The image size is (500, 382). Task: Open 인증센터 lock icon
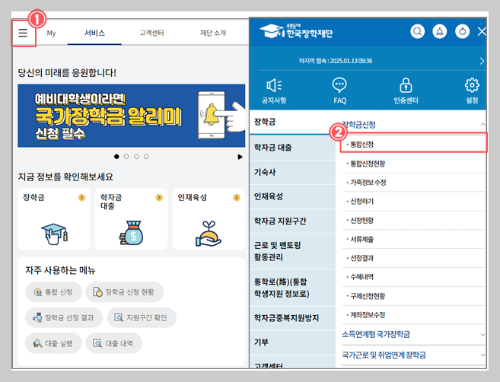click(406, 91)
